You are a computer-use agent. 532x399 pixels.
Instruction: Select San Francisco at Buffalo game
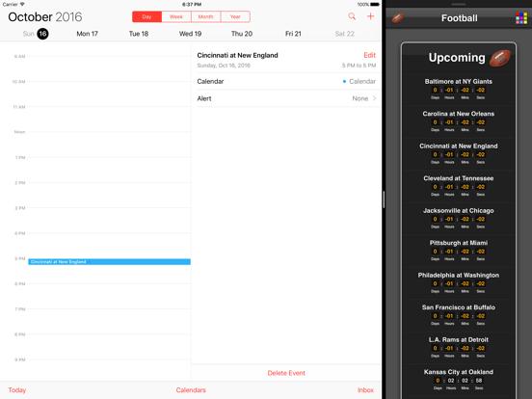coord(459,315)
